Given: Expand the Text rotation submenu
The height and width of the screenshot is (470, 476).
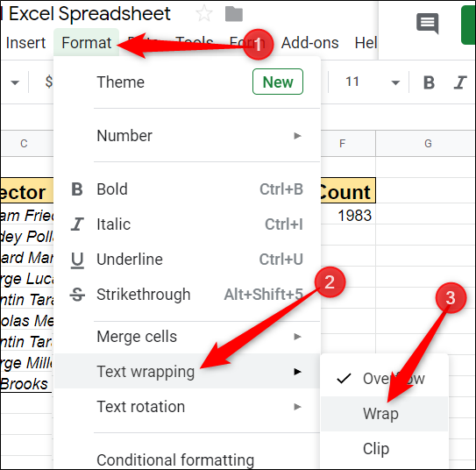Looking at the screenshot, I should tap(188, 407).
